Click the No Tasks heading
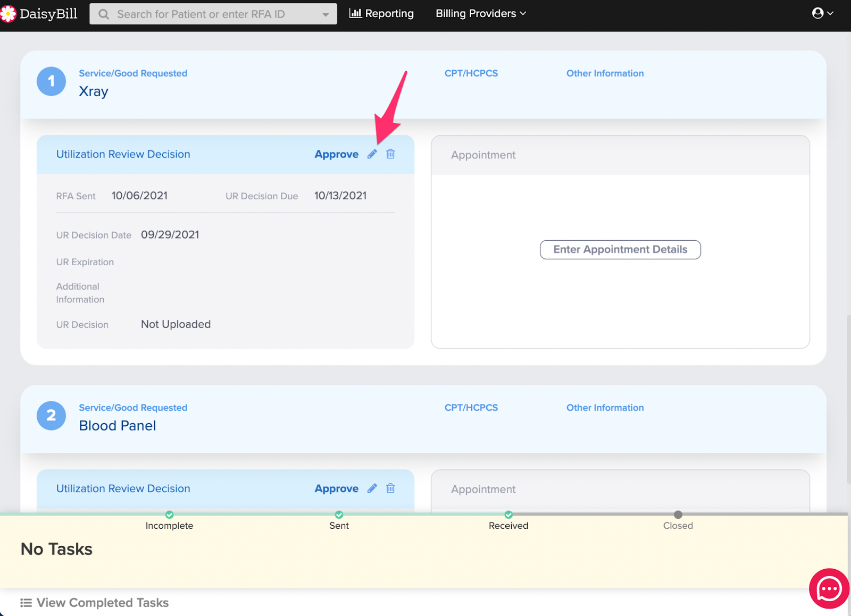This screenshot has width=851, height=616. [56, 549]
